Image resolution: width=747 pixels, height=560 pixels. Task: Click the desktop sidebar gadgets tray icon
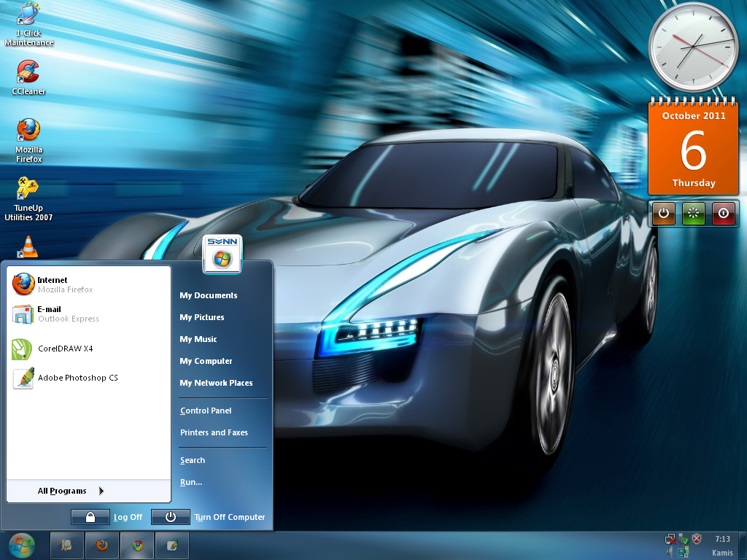click(683, 552)
